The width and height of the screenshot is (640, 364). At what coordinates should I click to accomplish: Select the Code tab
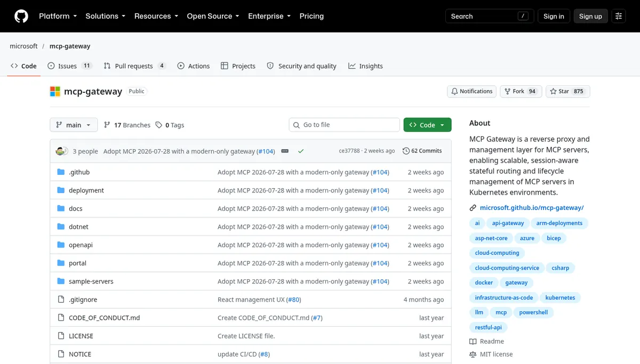(x=23, y=66)
